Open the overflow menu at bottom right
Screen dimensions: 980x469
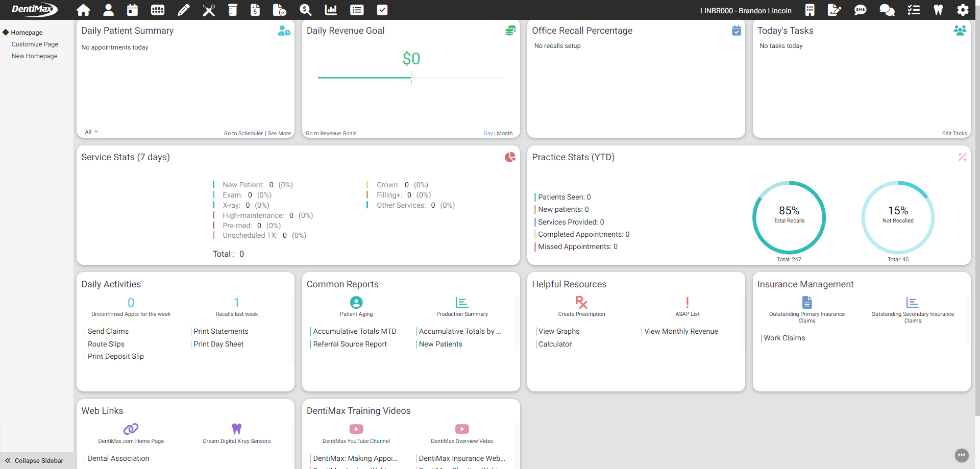[x=961, y=455]
